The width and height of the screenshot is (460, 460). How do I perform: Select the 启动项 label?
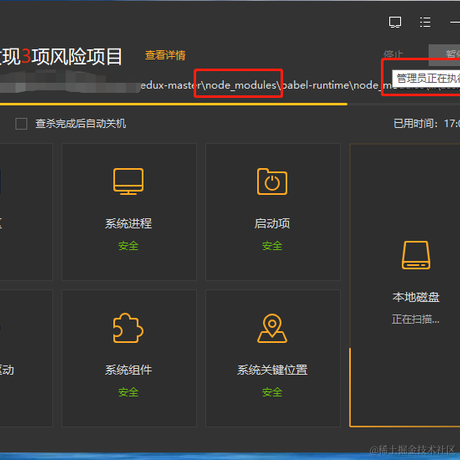[x=272, y=223]
